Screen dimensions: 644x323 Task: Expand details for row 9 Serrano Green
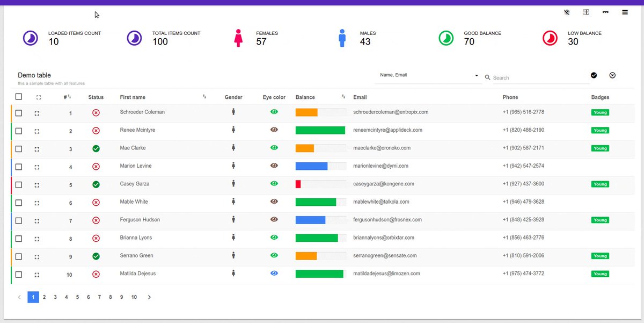[x=37, y=256]
